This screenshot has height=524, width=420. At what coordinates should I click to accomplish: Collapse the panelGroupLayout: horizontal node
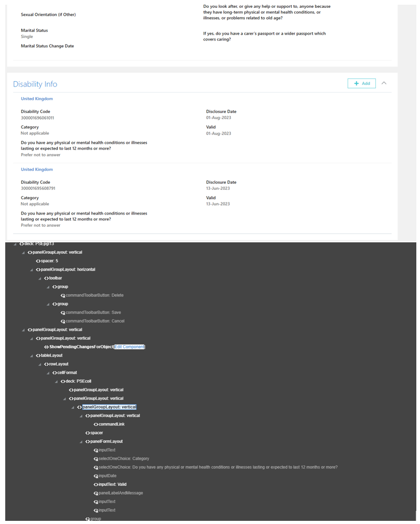point(31,270)
